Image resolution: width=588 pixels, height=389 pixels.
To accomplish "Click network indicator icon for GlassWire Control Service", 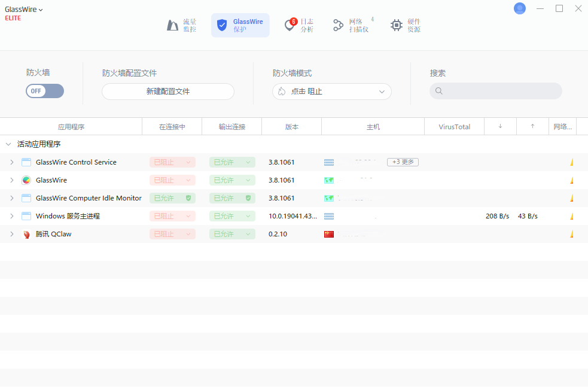I will click(572, 162).
